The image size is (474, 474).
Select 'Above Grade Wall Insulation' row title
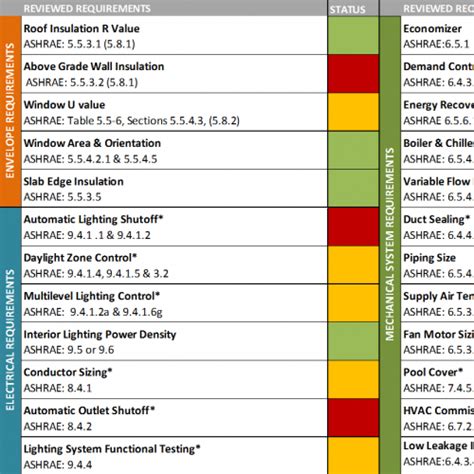(x=94, y=67)
